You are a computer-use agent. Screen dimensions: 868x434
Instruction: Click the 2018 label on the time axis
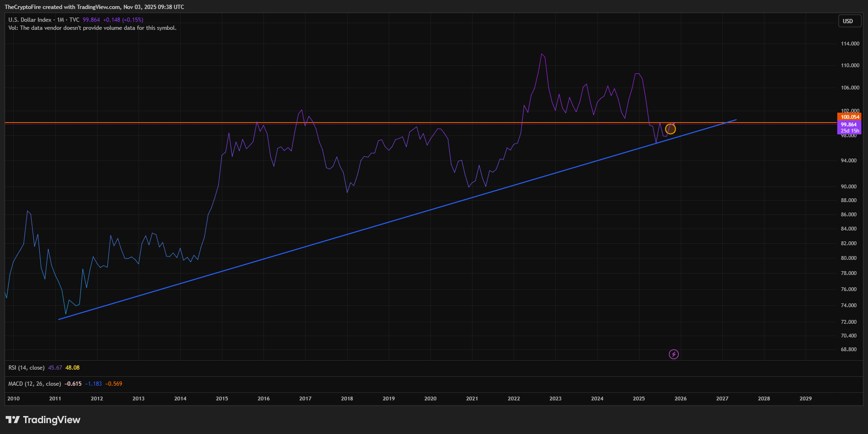click(347, 399)
